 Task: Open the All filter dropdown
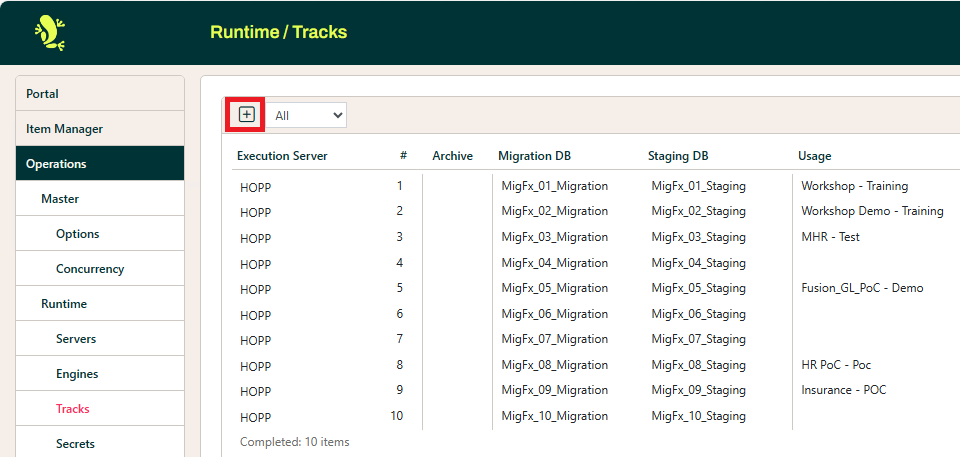(x=306, y=115)
